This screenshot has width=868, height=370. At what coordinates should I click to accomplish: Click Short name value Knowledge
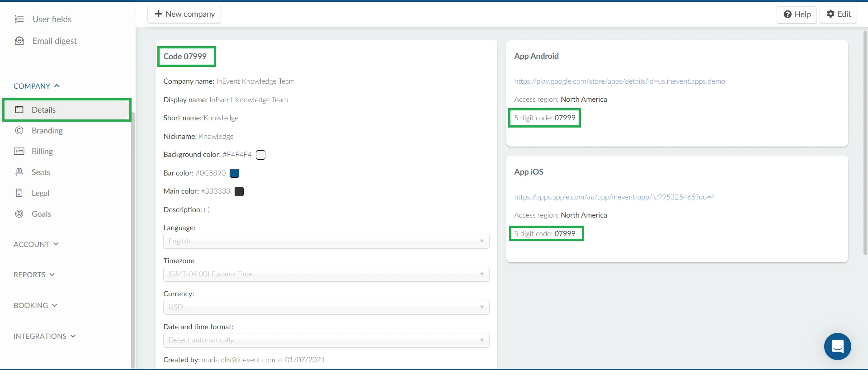pyautogui.click(x=221, y=118)
